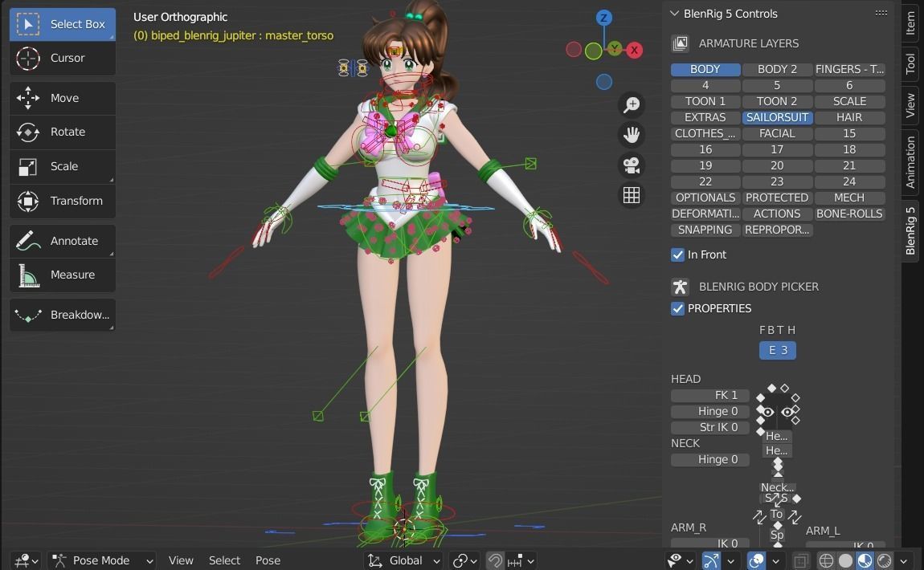Adjust the NECK Hinge 0 slider
The height and width of the screenshot is (570, 924).
(710, 460)
